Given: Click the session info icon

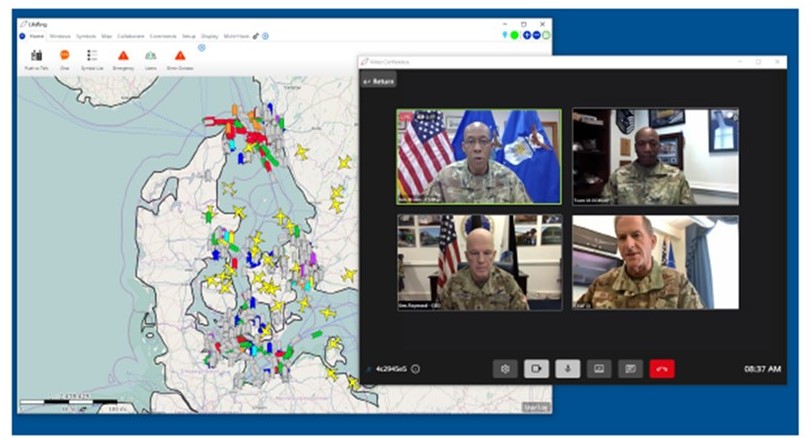Looking at the screenshot, I should pos(416,369).
